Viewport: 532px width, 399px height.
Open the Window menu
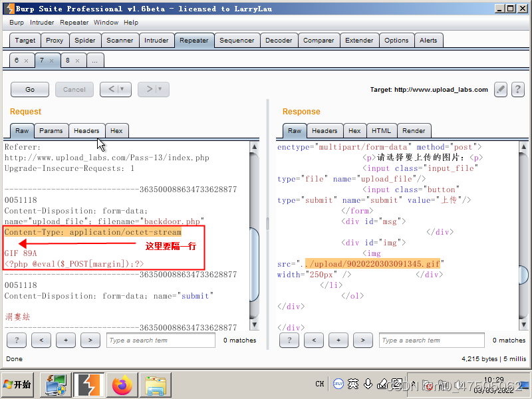(106, 23)
